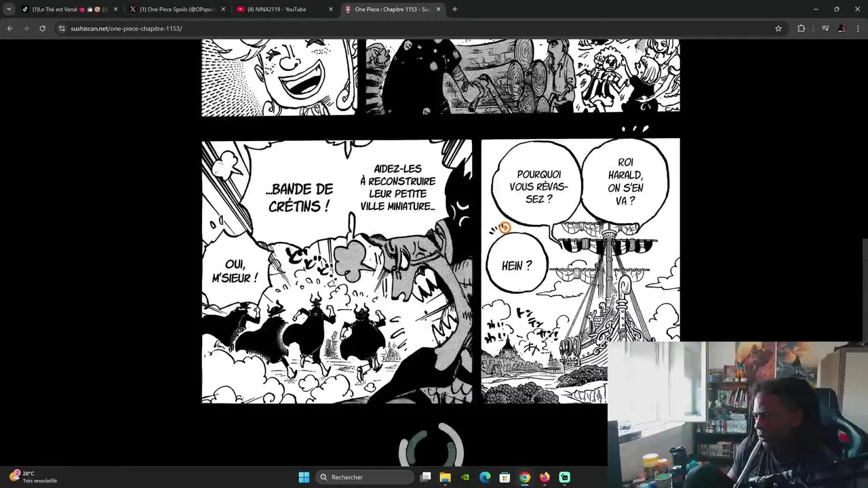Open NVIDIA app from the taskbar

pos(465,477)
